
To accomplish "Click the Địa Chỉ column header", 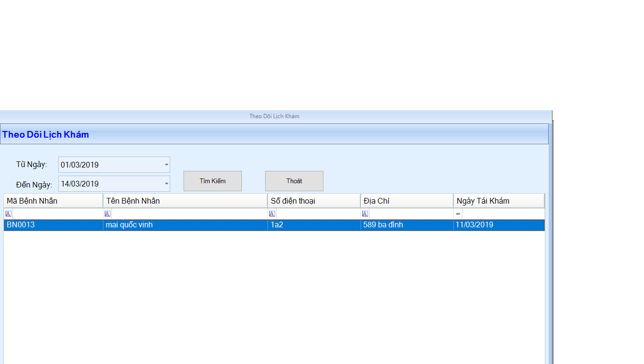I will pos(406,201).
